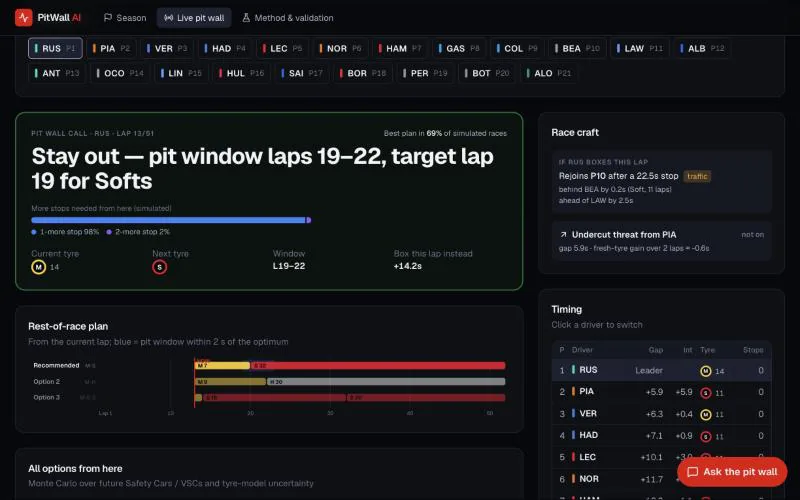Select driver chip RUS P1
Image resolution: width=800 pixels, height=500 pixels.
55,48
